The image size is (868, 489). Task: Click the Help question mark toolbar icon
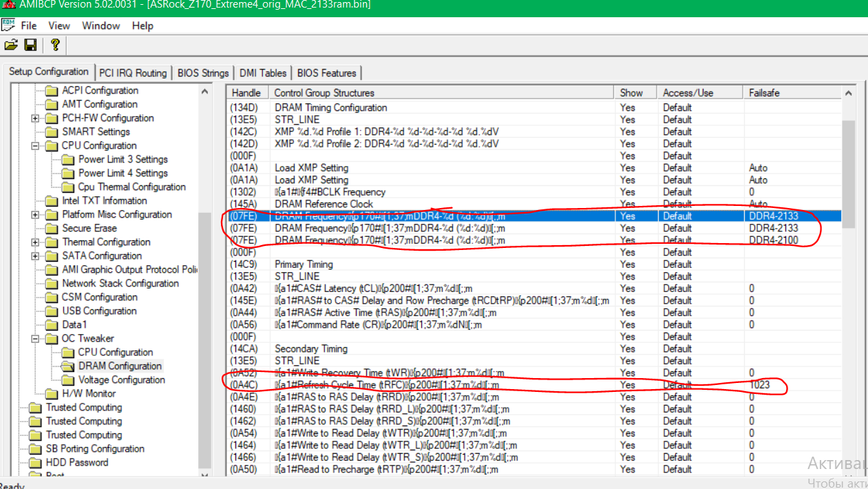pyautogui.click(x=55, y=45)
